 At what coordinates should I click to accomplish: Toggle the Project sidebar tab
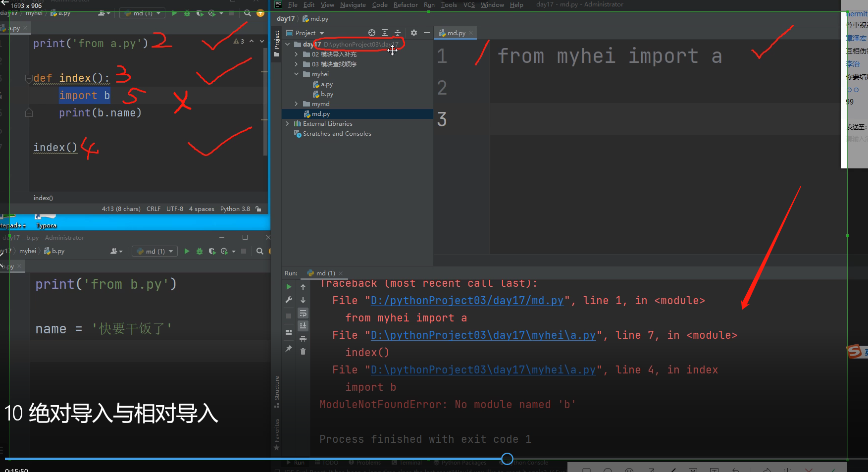coord(277,44)
